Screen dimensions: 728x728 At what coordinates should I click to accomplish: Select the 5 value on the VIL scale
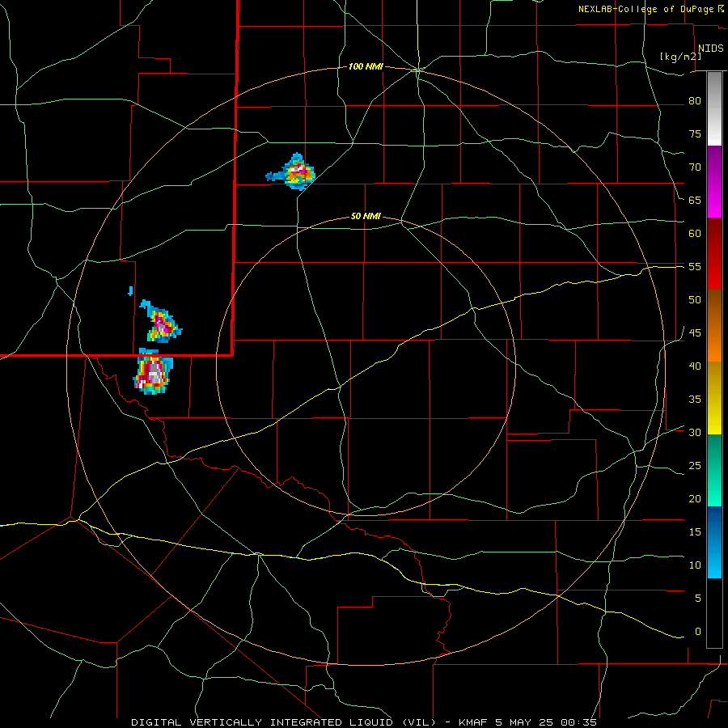[x=698, y=599]
